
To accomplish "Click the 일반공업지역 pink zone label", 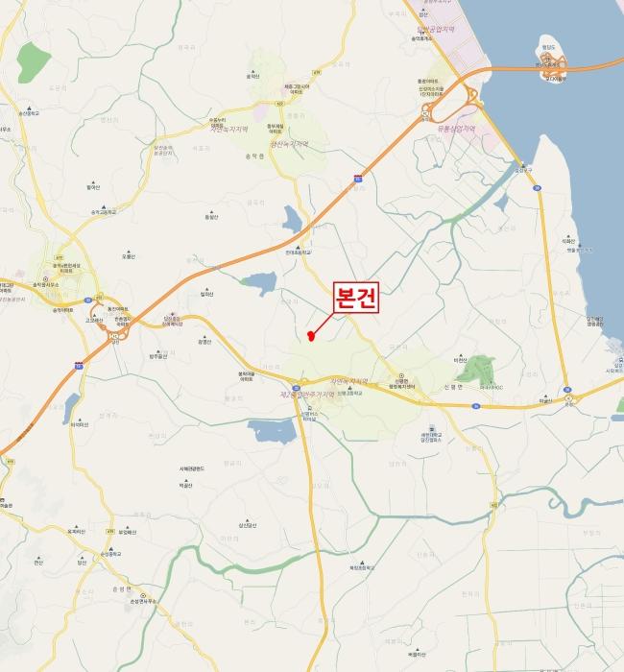I will pos(436,29).
